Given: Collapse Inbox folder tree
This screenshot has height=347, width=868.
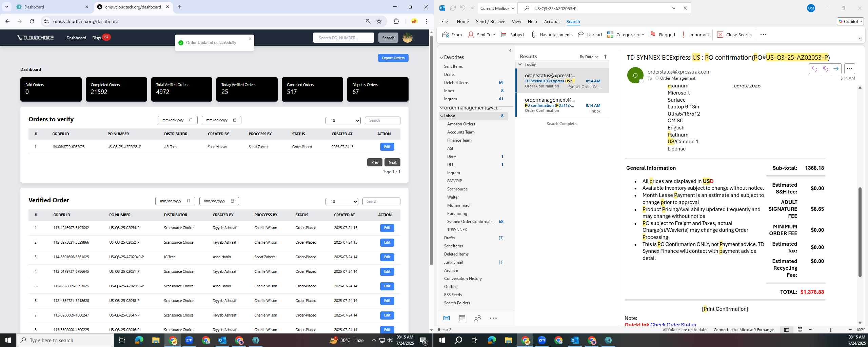Looking at the screenshot, I should tap(442, 116).
